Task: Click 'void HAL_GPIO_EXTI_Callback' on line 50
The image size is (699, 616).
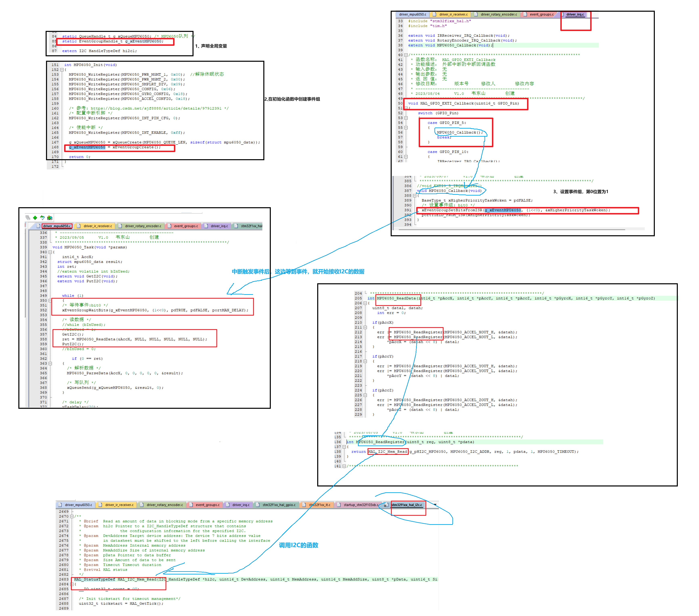Action: tap(463, 103)
